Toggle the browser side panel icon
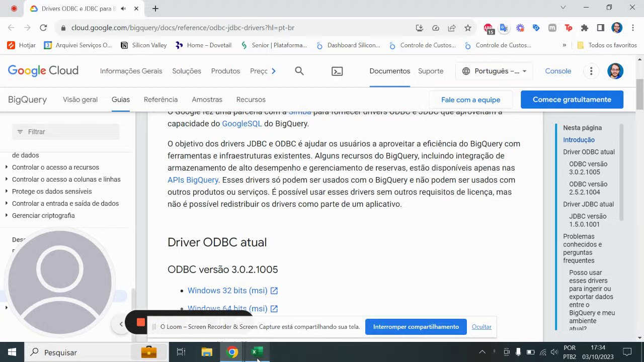The width and height of the screenshot is (644, 362). click(x=600, y=28)
